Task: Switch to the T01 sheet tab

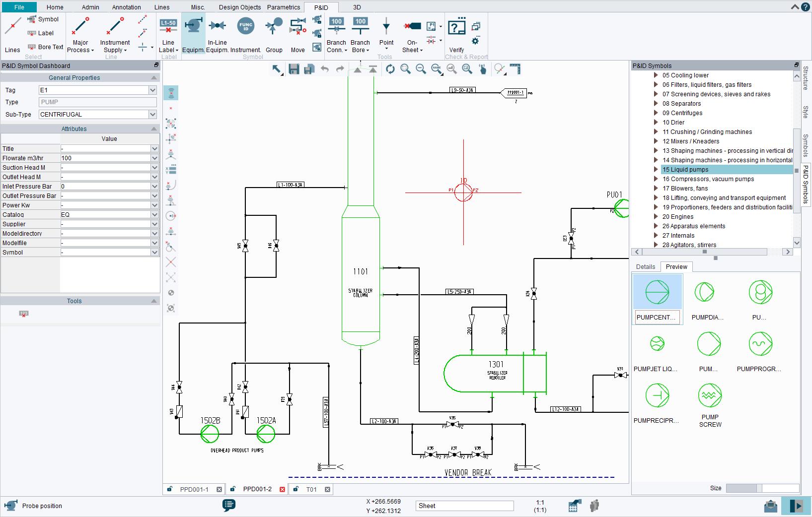Action: [x=311, y=489]
